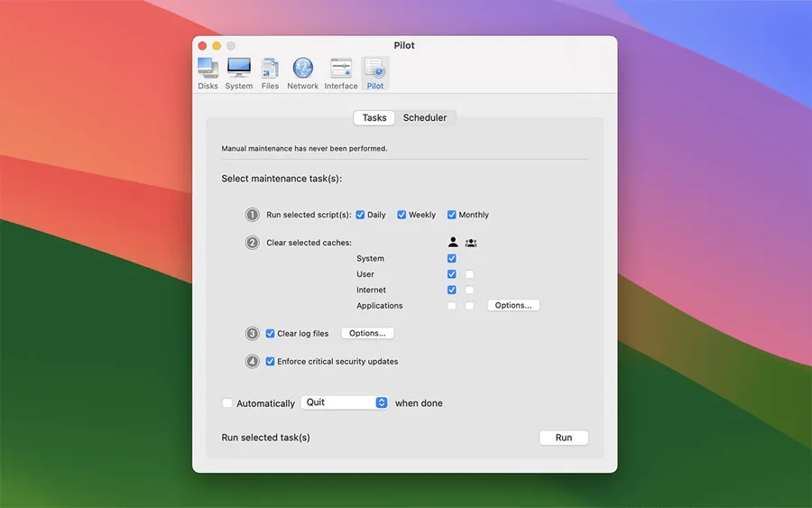Open Options for Applications caches
The width and height of the screenshot is (812, 508).
[x=513, y=306]
